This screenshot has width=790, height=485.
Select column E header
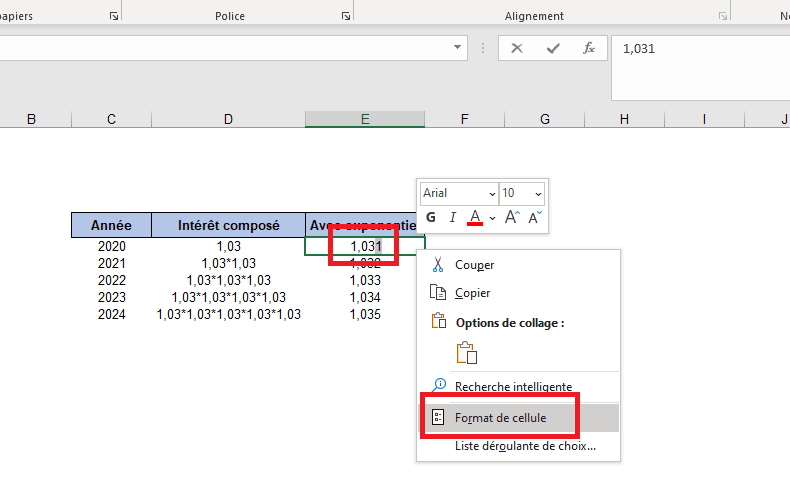tap(365, 119)
